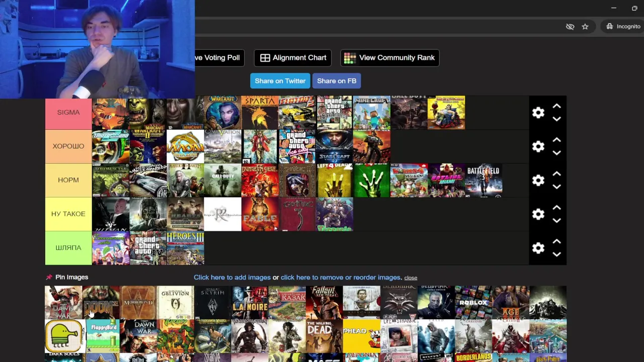The width and height of the screenshot is (644, 362).
Task: Pick L.A. Noire cover from pool
Action: [x=250, y=303]
